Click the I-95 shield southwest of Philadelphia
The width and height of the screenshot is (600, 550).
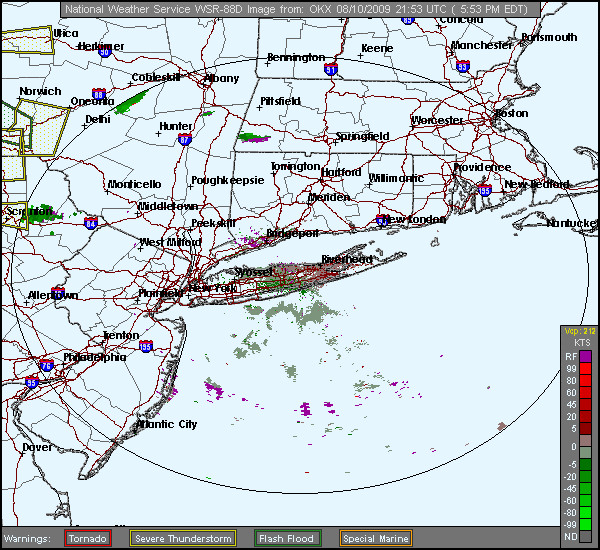[x=32, y=383]
